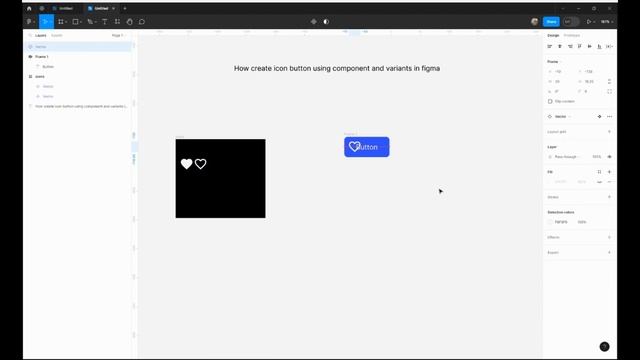
Task: Open fill style library icon
Action: [x=599, y=172]
